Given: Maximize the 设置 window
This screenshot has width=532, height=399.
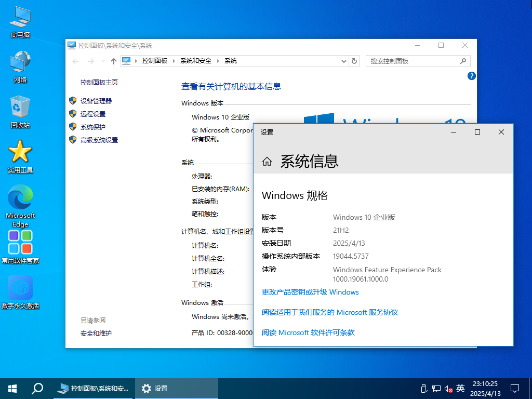Looking at the screenshot, I should point(477,132).
